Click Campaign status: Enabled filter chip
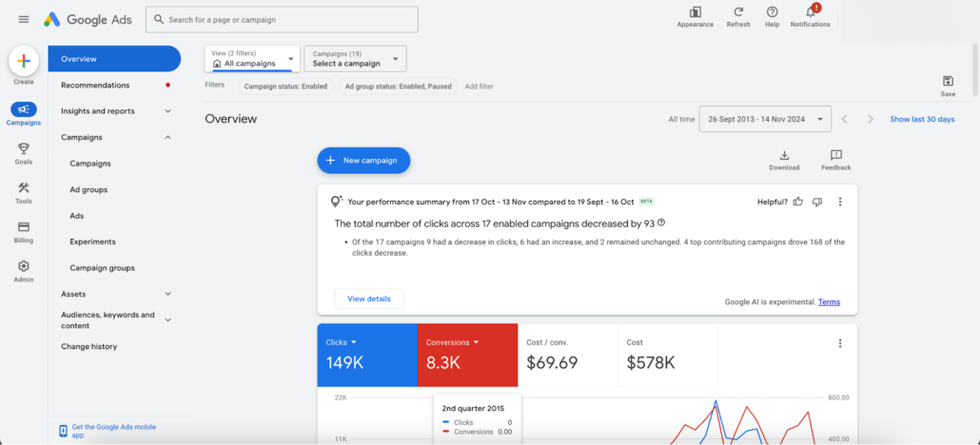 (285, 87)
